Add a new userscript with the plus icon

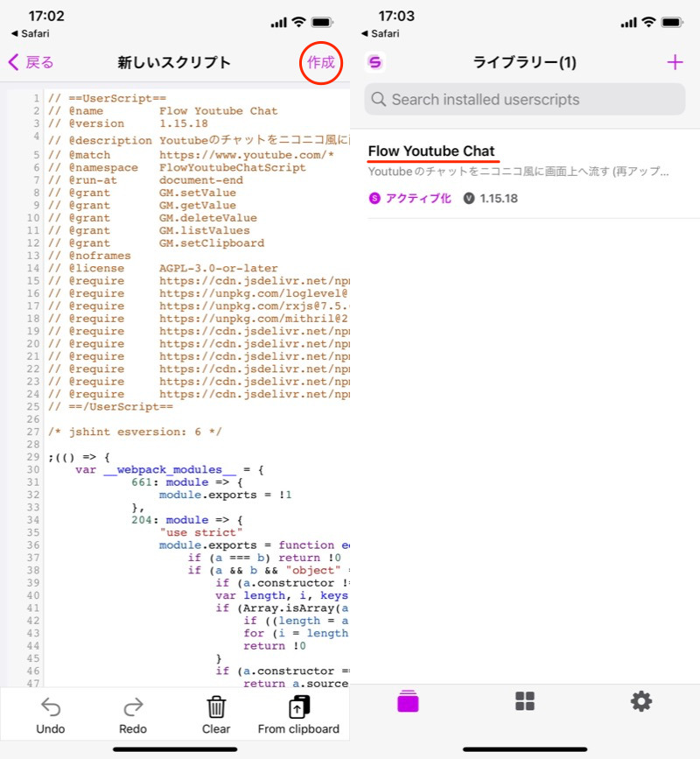675,62
